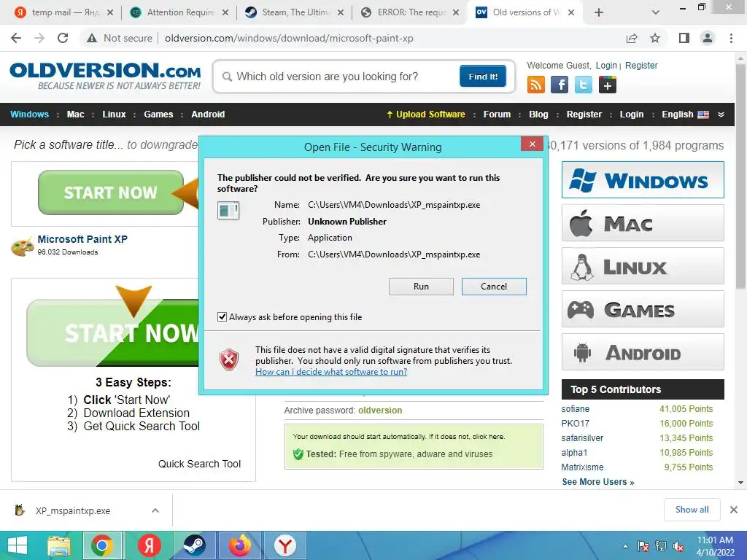Open Yandex Browser Y taskbar icon
The width and height of the screenshot is (747, 560).
[285, 545]
